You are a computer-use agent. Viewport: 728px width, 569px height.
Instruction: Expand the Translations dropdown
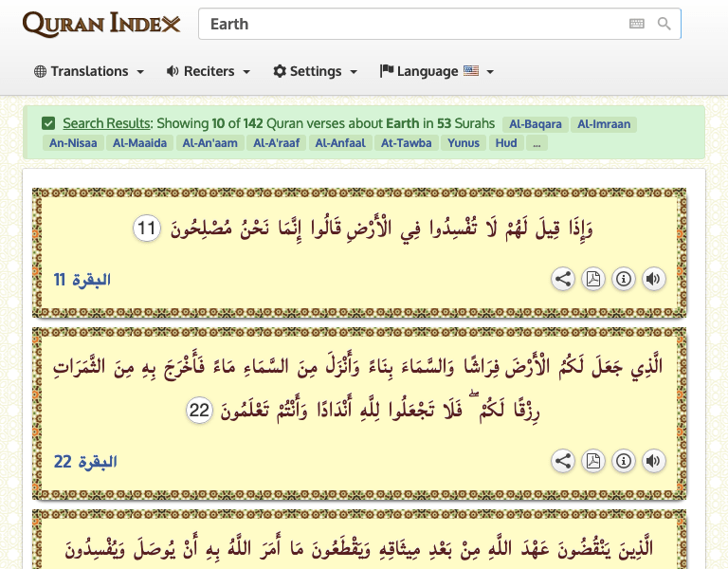click(89, 71)
